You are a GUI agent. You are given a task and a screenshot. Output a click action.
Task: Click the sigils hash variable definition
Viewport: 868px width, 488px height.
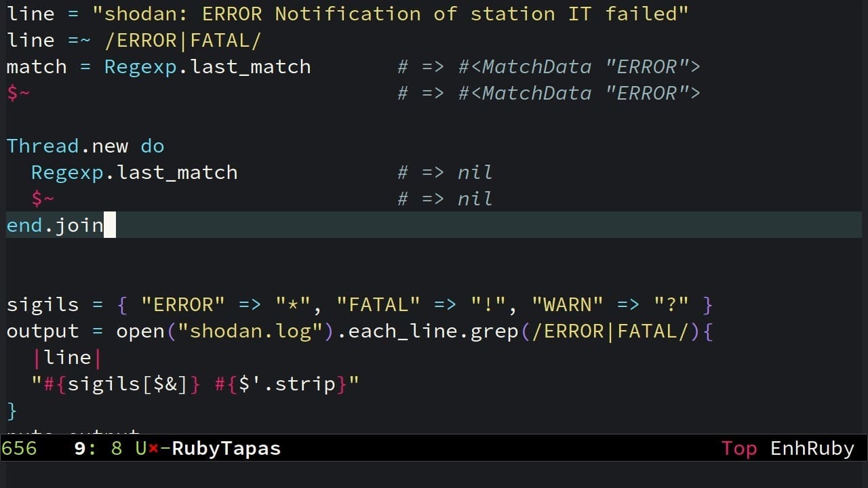coord(43,305)
